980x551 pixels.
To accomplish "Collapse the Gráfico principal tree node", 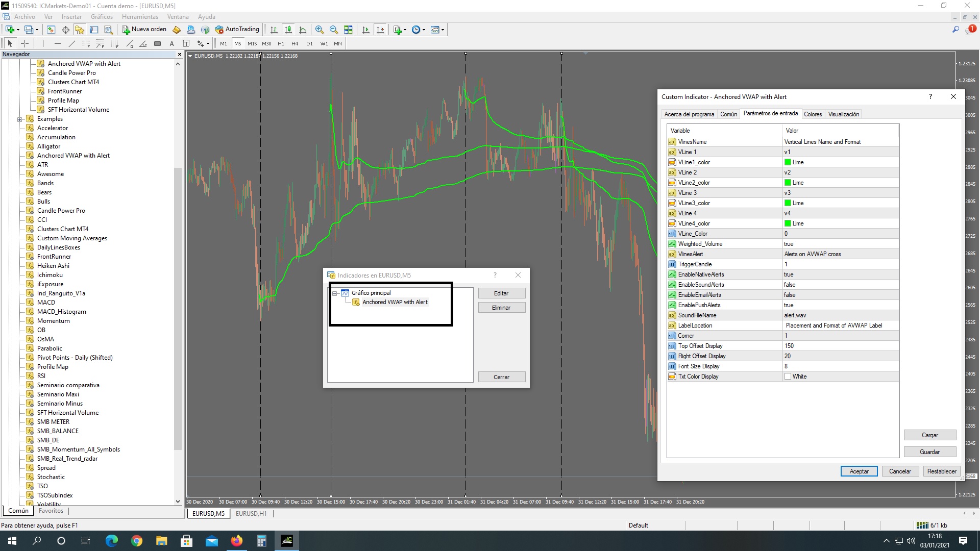I will click(x=335, y=293).
